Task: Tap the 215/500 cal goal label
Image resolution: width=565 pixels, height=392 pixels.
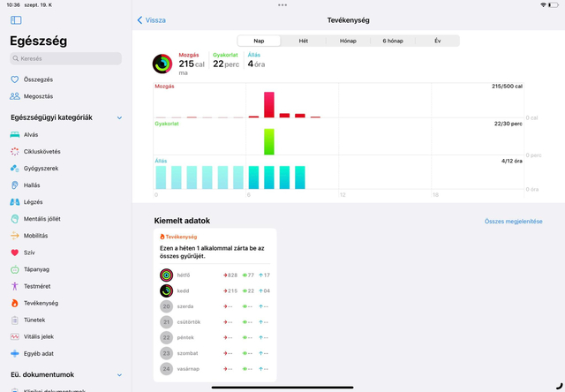Action: 507,87
